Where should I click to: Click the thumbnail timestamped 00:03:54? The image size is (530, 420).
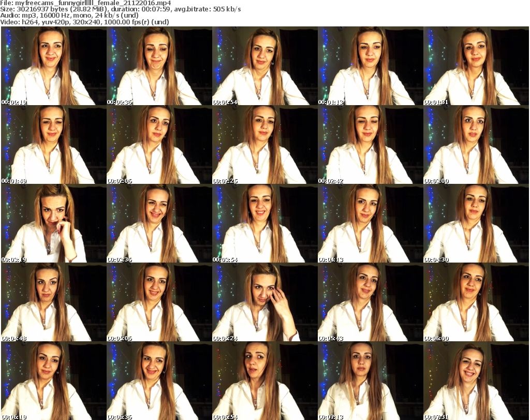coord(264,224)
